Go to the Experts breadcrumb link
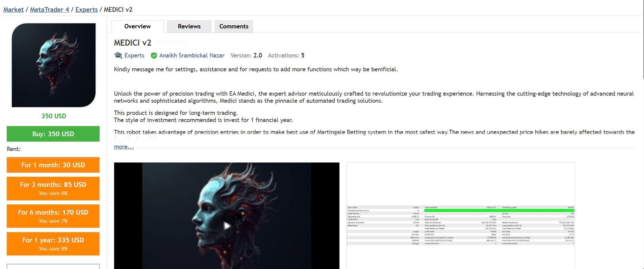644x269 pixels. 86,9
